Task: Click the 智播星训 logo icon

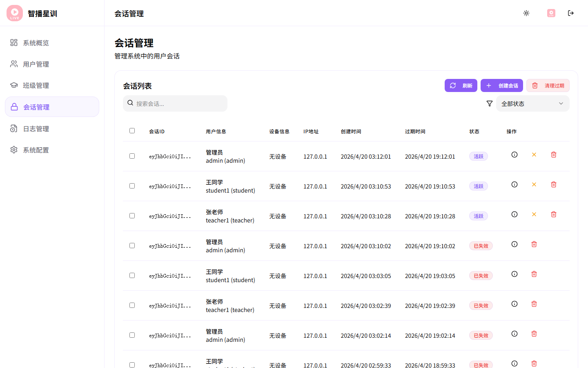Action: 15,13
